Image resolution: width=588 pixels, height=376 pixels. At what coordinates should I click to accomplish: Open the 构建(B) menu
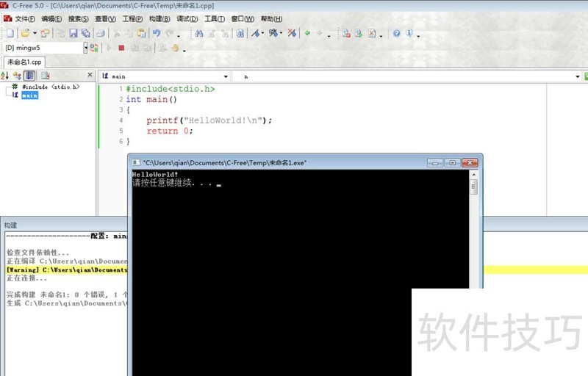pyautogui.click(x=159, y=18)
